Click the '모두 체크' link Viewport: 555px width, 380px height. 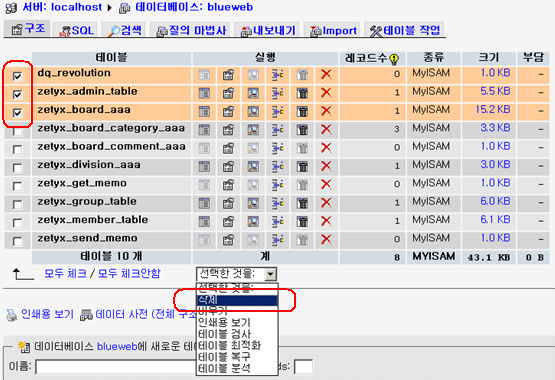(65, 273)
